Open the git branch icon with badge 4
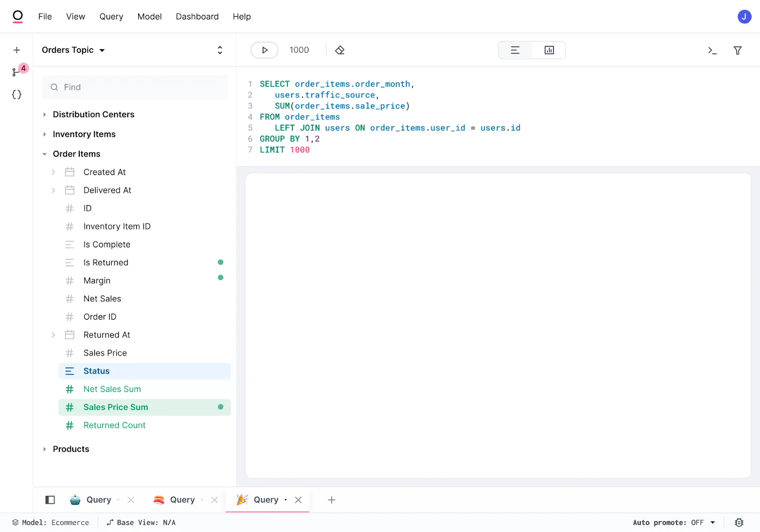 (x=17, y=72)
